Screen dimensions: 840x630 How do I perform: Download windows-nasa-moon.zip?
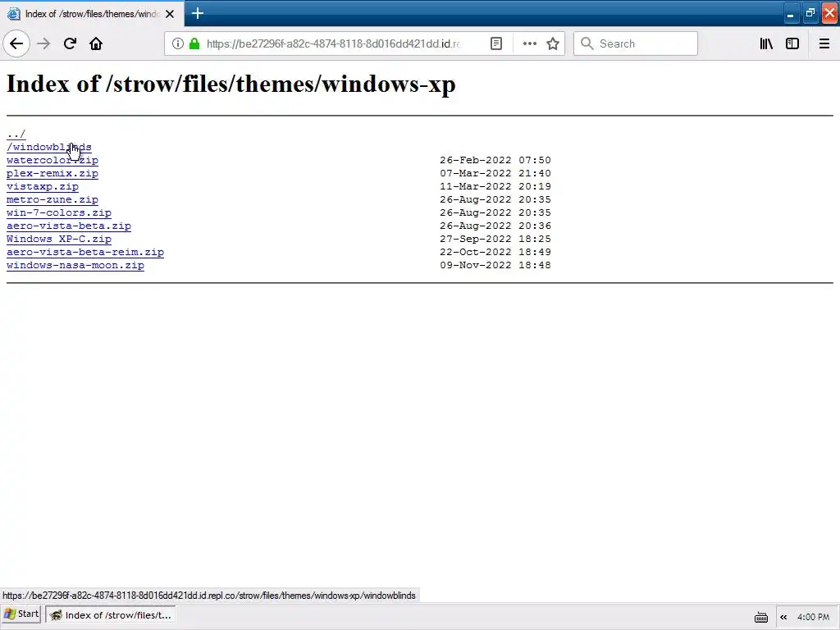75,265
